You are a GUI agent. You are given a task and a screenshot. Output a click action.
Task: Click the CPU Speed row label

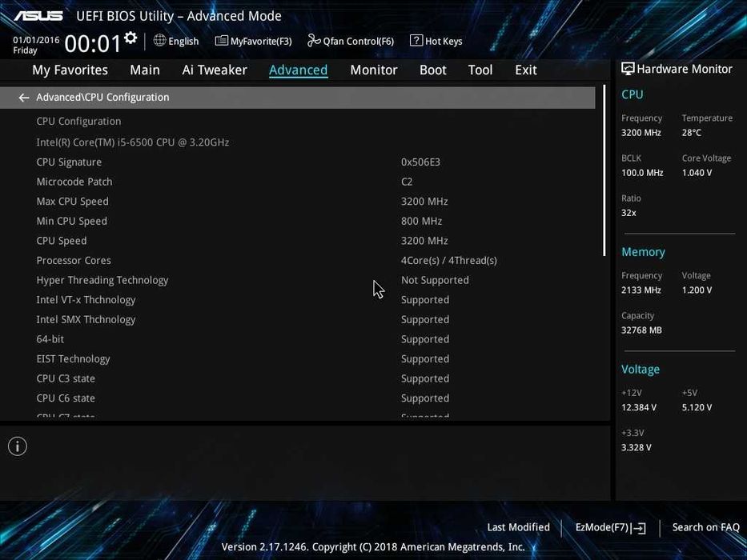[62, 241]
